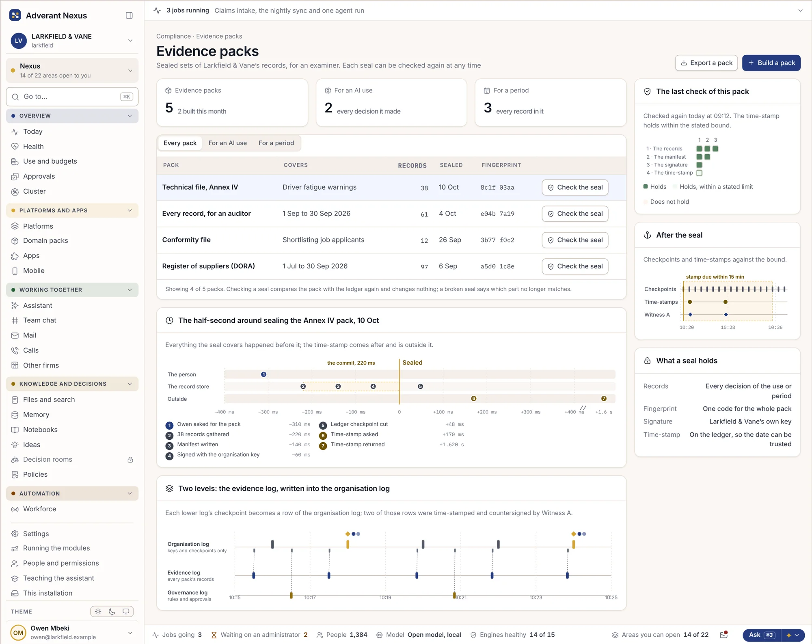Image resolution: width=812 pixels, height=644 pixels.
Task: Switch to system theme
Action: 126,612
